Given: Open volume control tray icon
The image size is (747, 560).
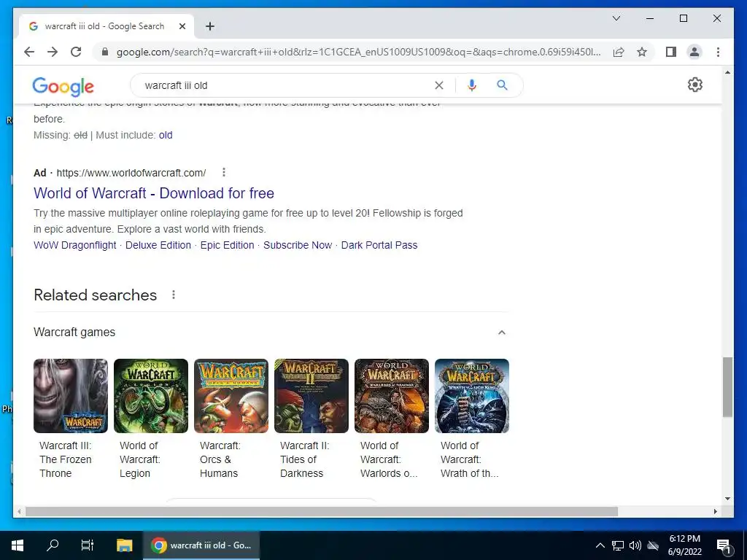Looking at the screenshot, I should 635,545.
